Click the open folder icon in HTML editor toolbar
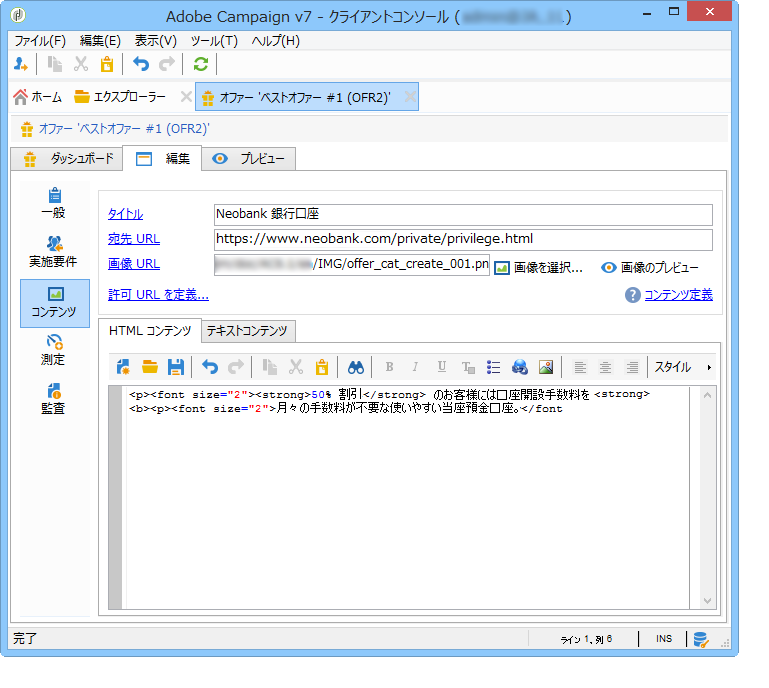Viewport: 769px width, 688px height. point(150,367)
